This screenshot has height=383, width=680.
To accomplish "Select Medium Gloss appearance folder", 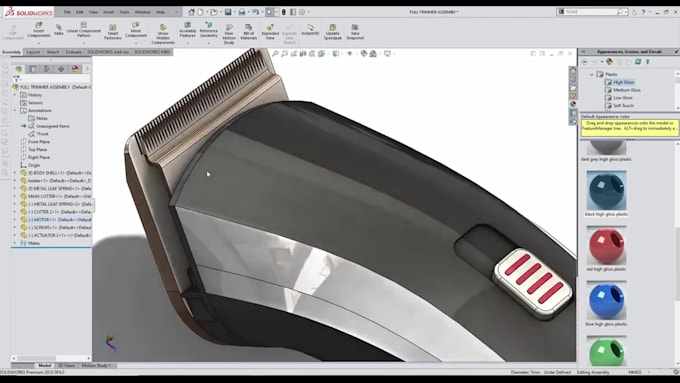I will point(622,90).
